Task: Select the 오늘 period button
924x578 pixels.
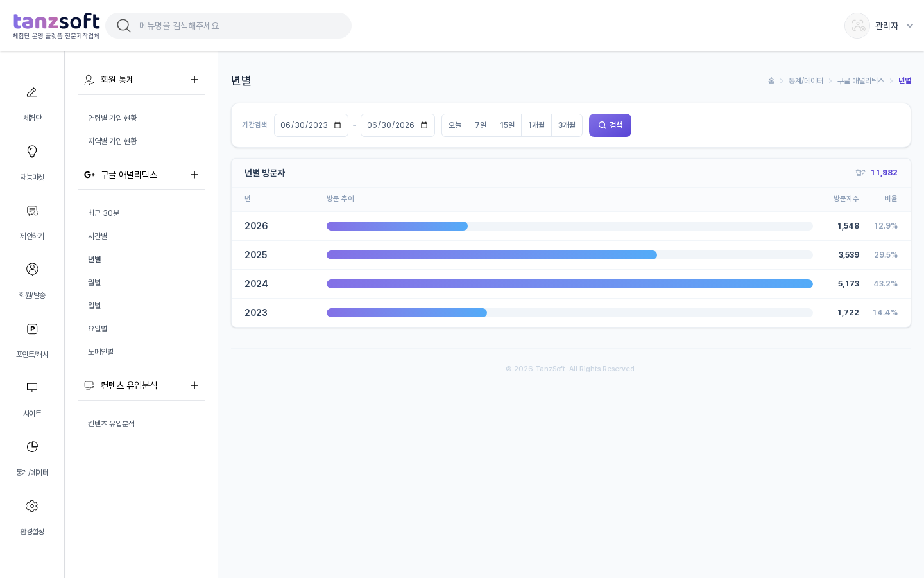Action: tap(455, 125)
